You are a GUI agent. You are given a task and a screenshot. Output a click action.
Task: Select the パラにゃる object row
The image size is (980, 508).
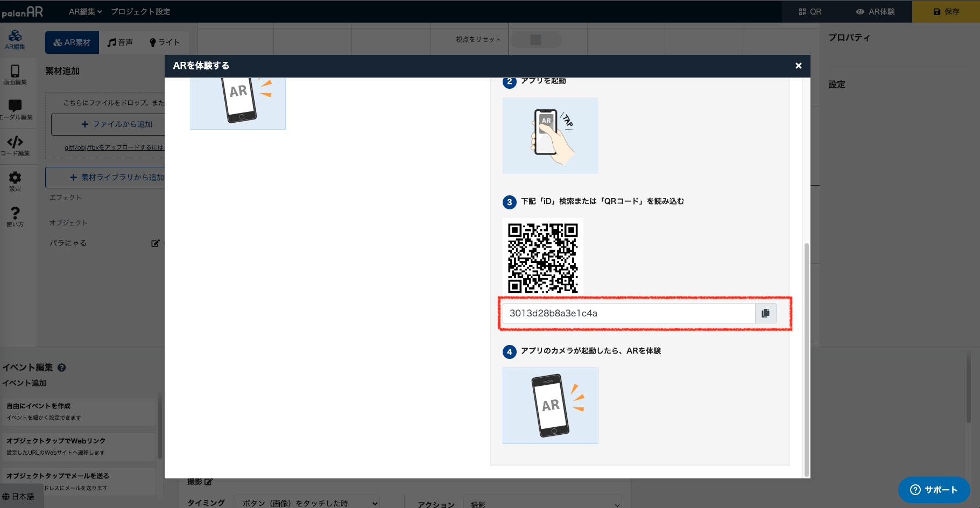pos(105,243)
